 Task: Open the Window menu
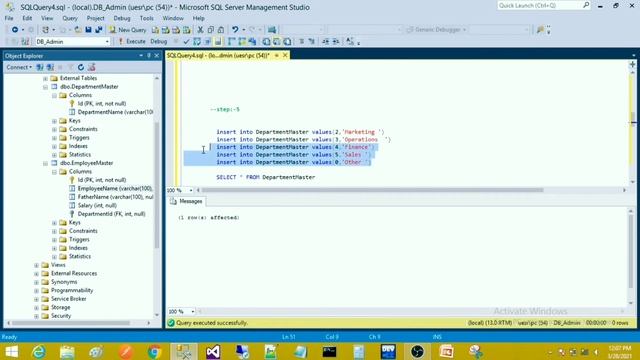pyautogui.click(x=173, y=18)
